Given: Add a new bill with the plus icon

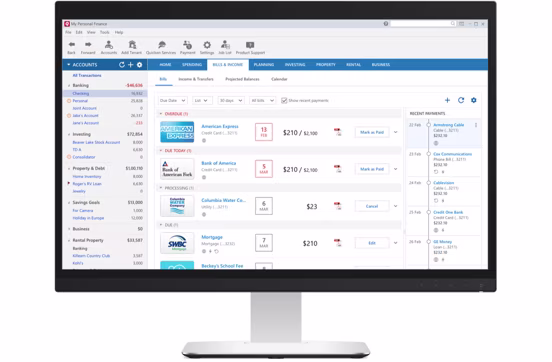Looking at the screenshot, I should pyautogui.click(x=447, y=100).
